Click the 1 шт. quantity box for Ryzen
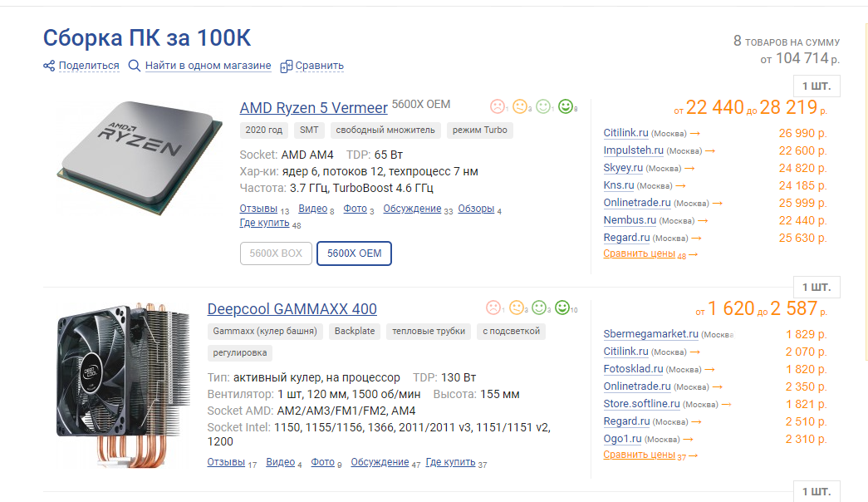This screenshot has width=868, height=502. click(817, 86)
